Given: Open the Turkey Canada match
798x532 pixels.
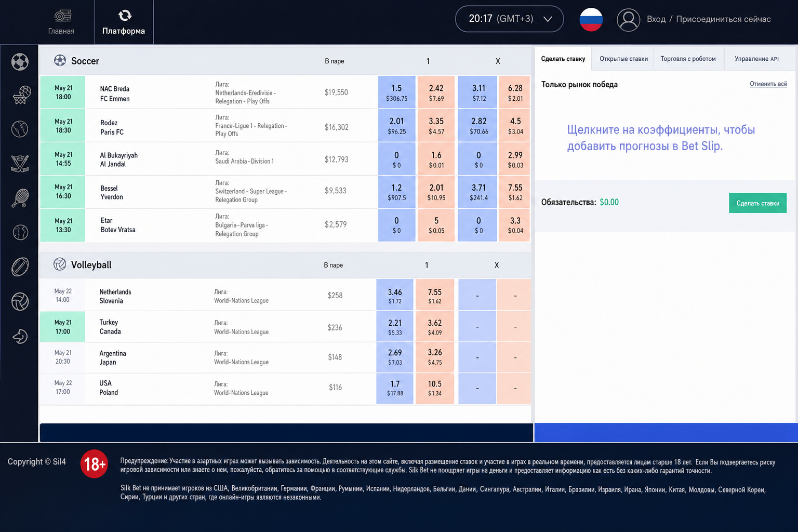Looking at the screenshot, I should 110,327.
